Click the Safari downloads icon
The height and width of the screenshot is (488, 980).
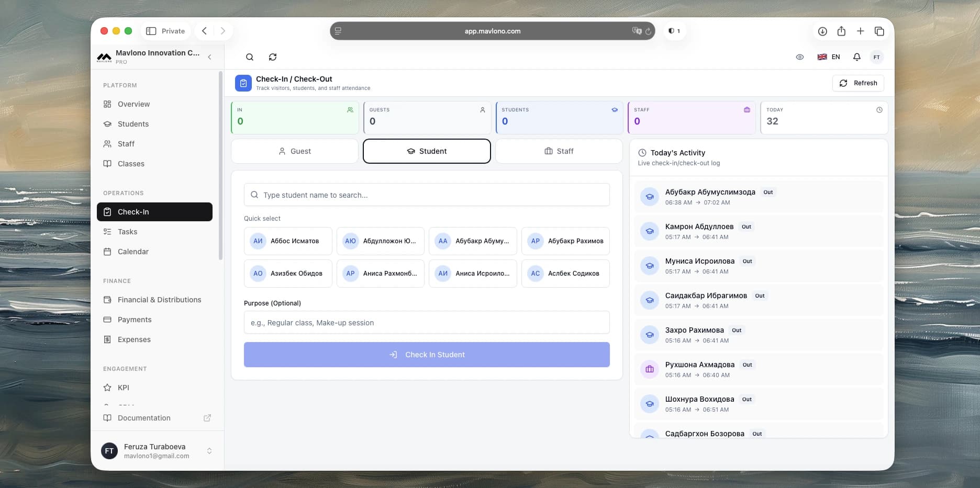coord(822,31)
